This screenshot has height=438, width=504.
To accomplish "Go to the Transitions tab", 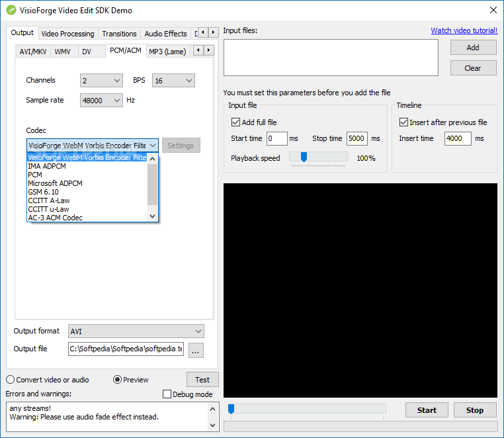I will [x=119, y=34].
